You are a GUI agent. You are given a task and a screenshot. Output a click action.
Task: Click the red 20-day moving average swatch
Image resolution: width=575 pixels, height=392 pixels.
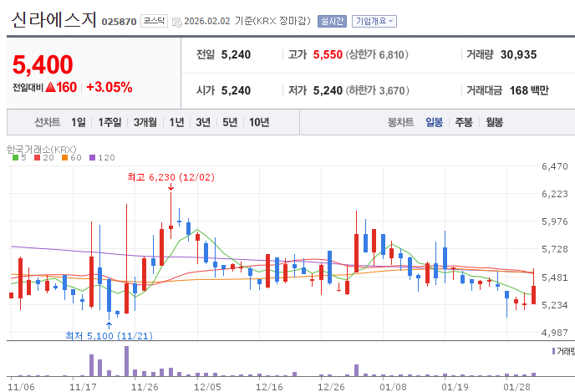pos(37,158)
